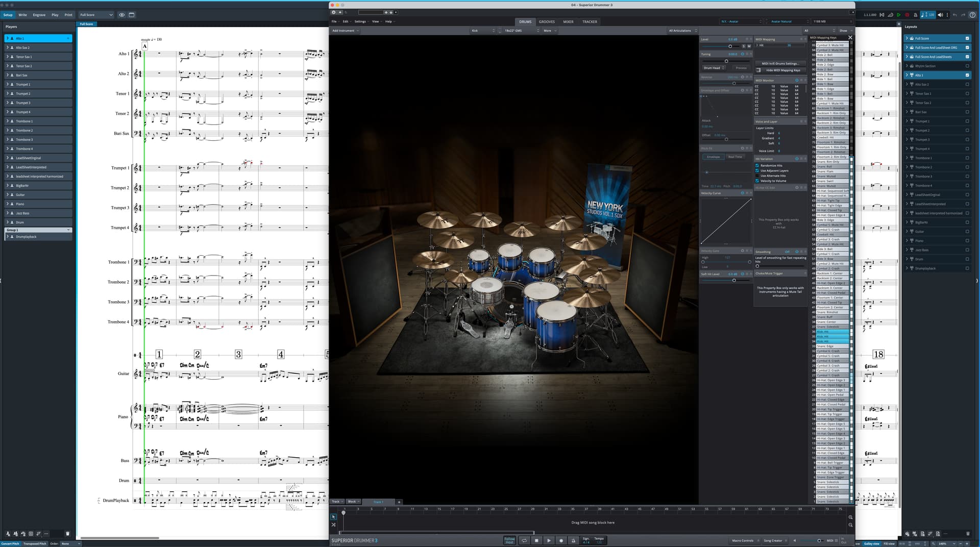Open the Drum Head tuning dropdown

(x=714, y=68)
